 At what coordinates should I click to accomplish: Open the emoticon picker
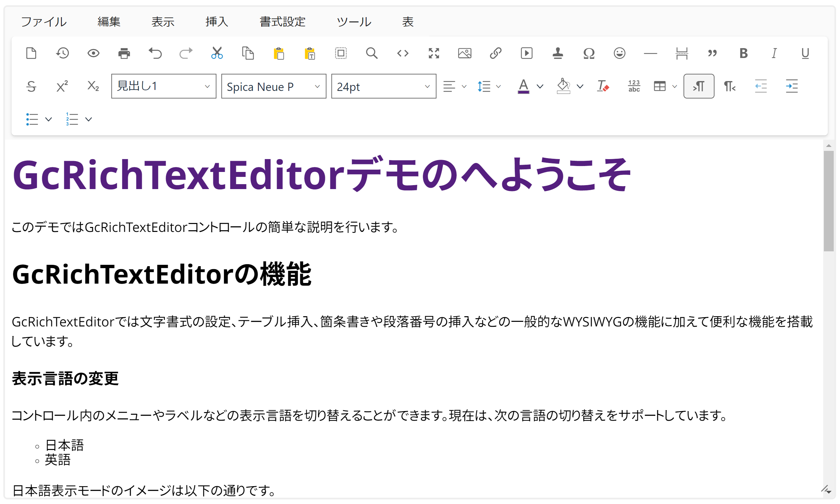(620, 53)
